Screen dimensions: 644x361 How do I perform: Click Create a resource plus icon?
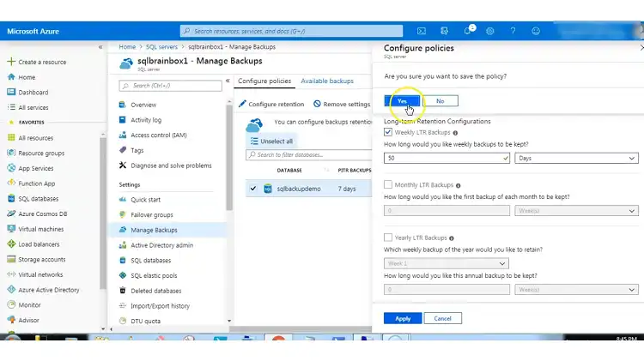[x=11, y=62]
